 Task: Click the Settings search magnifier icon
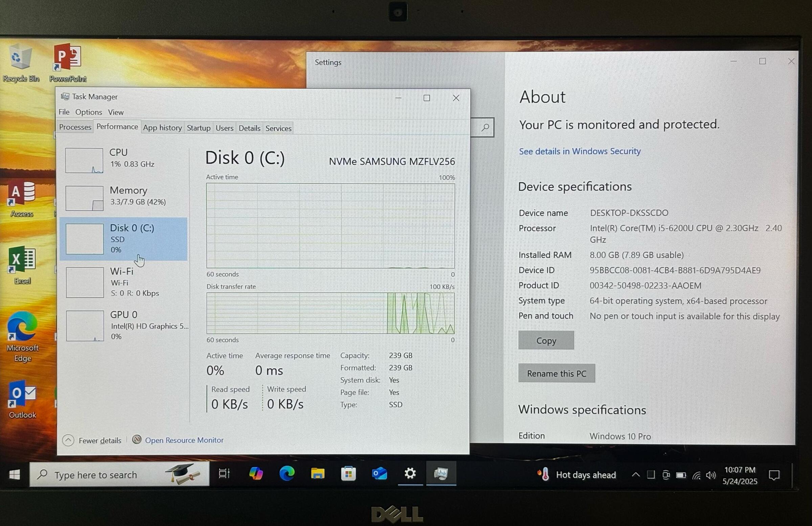[485, 128]
